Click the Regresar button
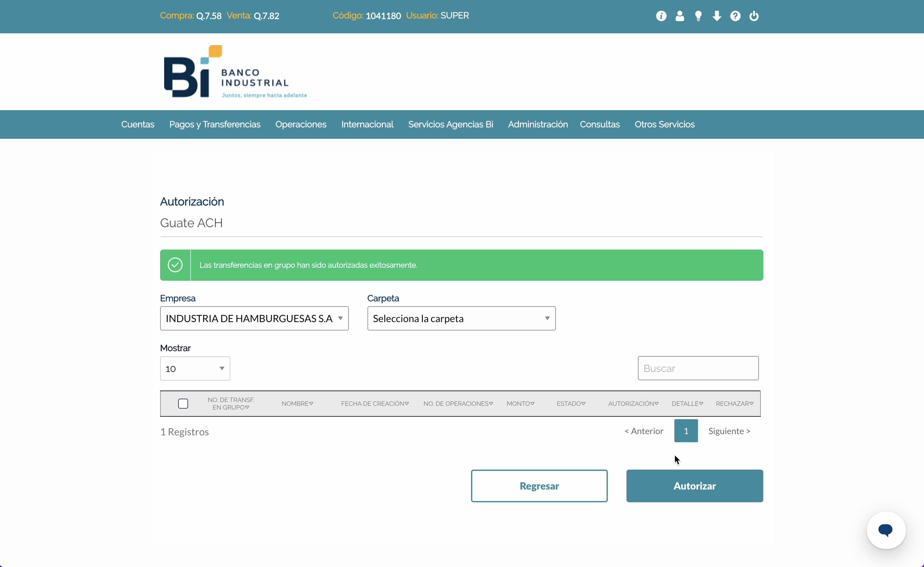This screenshot has width=924, height=567. pyautogui.click(x=539, y=486)
